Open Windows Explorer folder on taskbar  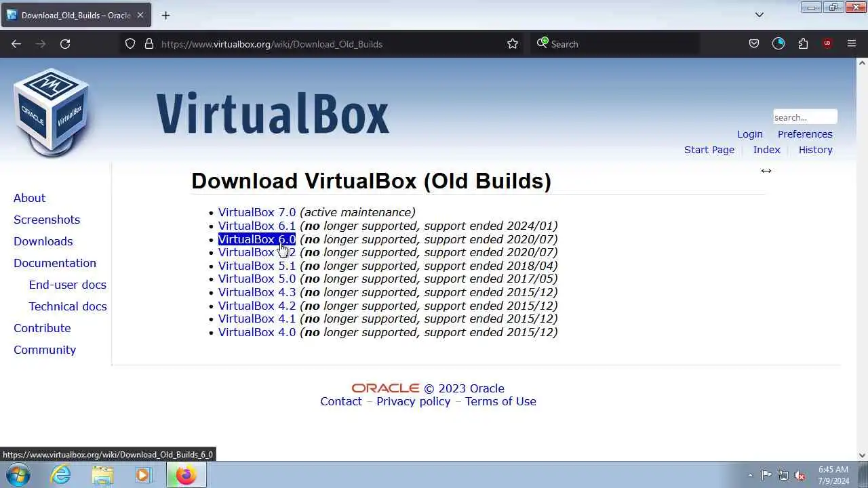102,475
